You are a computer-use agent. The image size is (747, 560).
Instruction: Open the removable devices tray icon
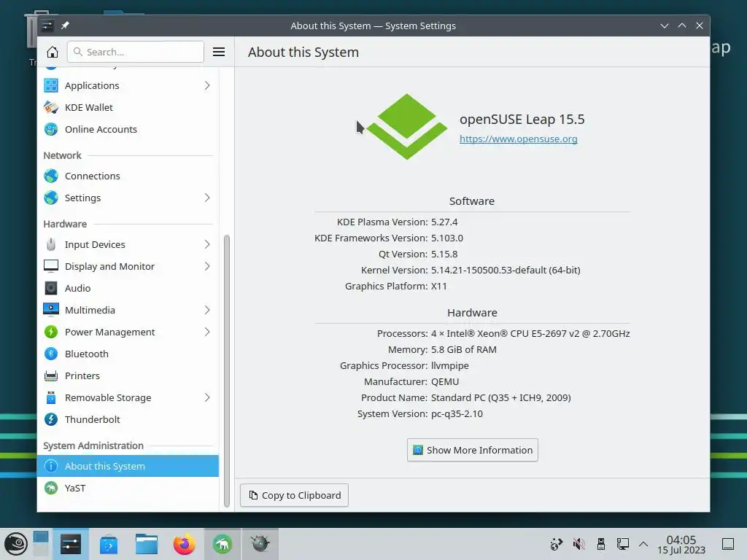click(x=601, y=544)
